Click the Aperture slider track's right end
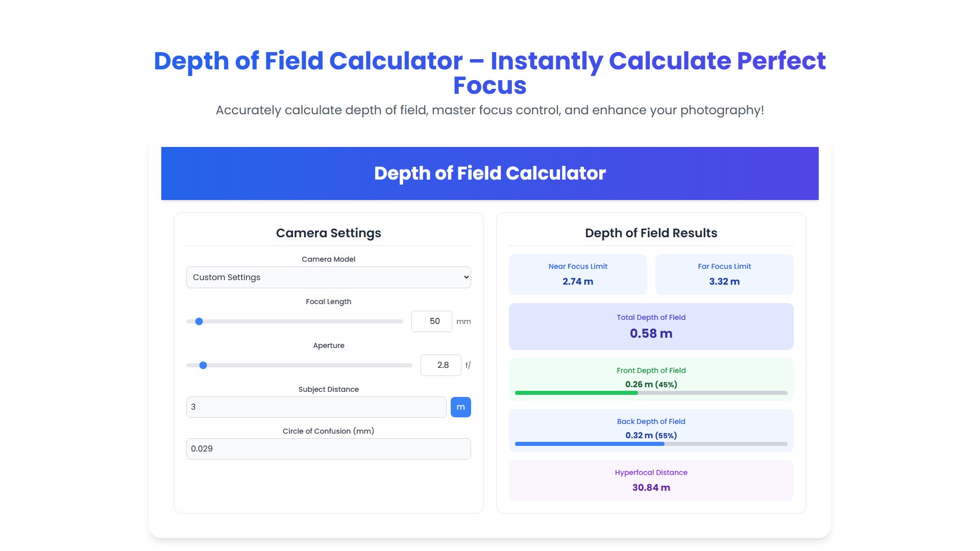 pyautogui.click(x=409, y=365)
